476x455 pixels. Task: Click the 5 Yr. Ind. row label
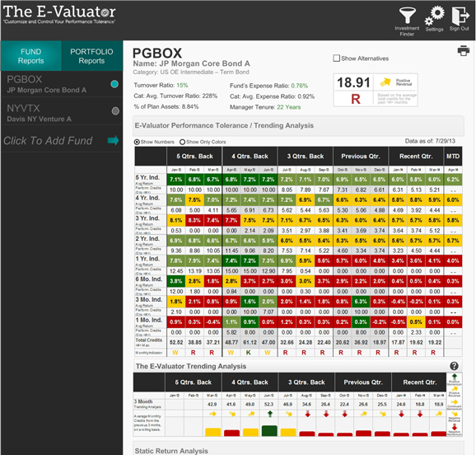click(x=147, y=177)
